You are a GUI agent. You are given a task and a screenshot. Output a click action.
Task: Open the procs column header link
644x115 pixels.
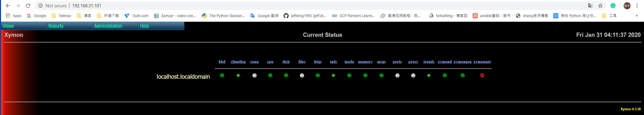(x=413, y=62)
